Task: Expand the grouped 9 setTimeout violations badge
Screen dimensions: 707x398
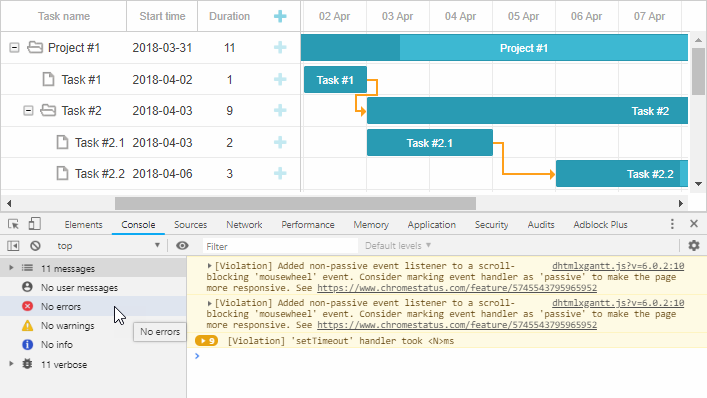Action: coord(207,341)
